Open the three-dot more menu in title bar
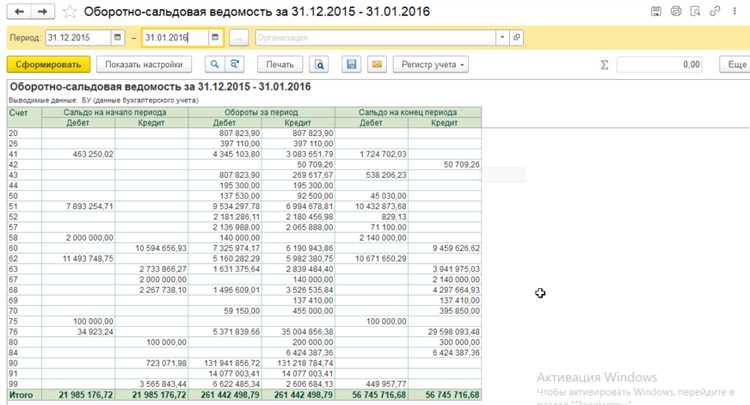 [734, 11]
